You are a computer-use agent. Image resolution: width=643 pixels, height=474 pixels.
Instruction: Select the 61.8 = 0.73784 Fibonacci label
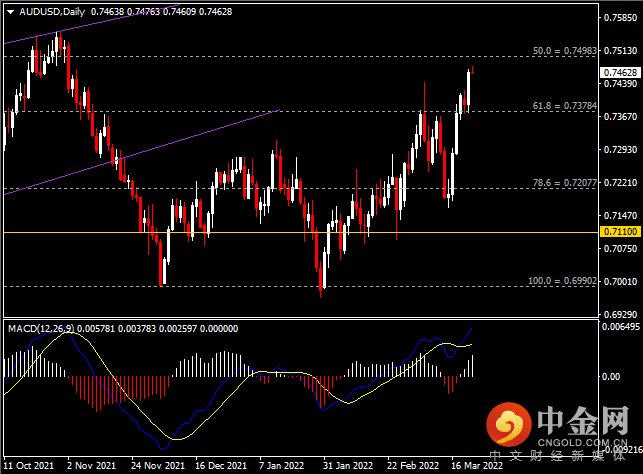click(564, 106)
